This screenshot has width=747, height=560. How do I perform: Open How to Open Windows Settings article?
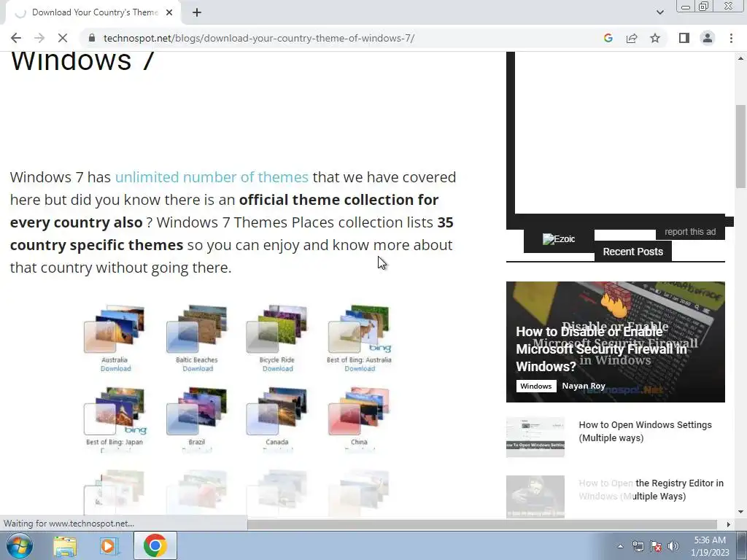point(645,432)
